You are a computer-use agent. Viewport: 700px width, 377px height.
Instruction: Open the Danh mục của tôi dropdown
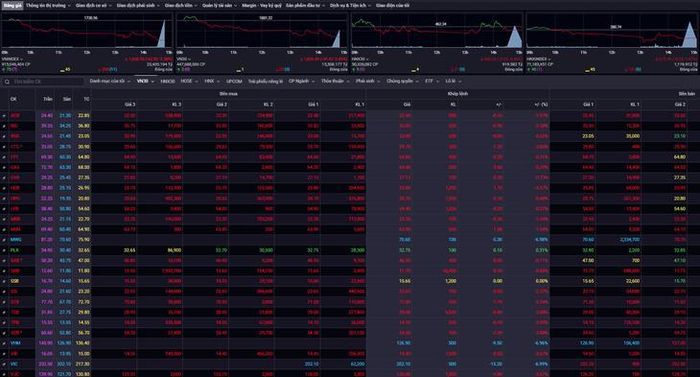point(110,81)
